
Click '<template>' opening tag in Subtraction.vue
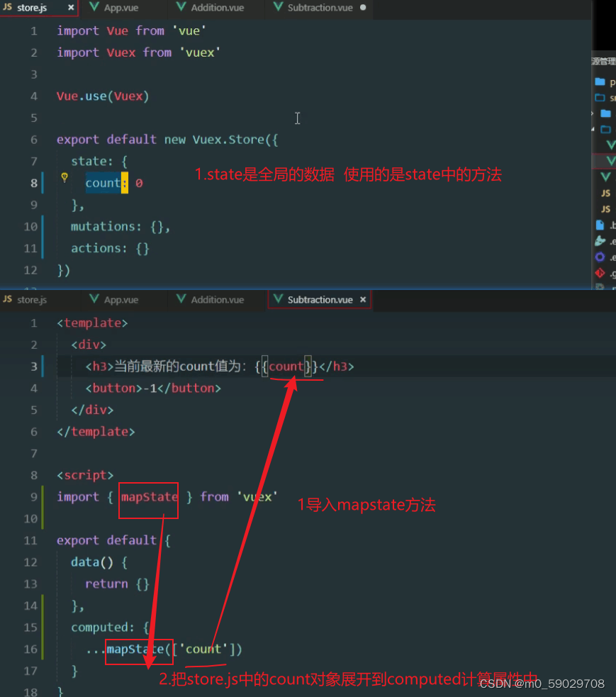[x=92, y=323]
